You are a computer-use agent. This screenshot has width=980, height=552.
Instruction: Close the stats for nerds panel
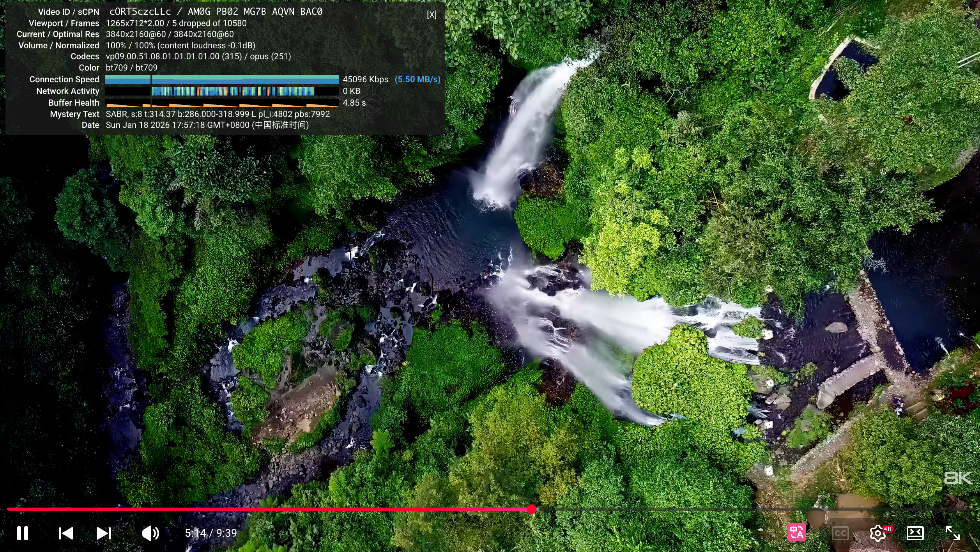point(432,15)
